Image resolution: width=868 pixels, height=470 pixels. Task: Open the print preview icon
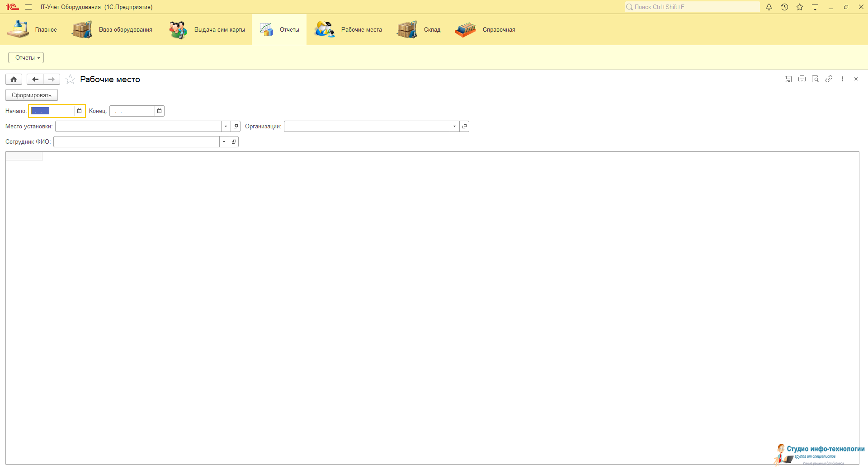coord(815,79)
